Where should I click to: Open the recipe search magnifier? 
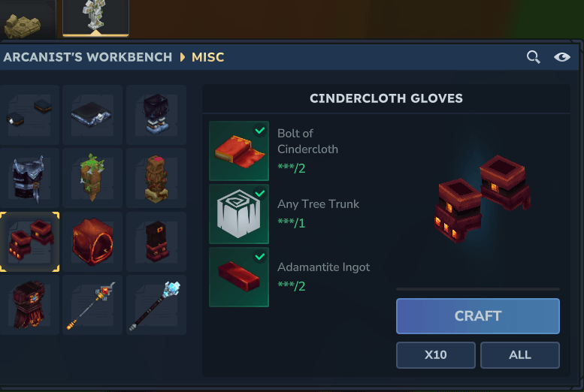pyautogui.click(x=534, y=57)
